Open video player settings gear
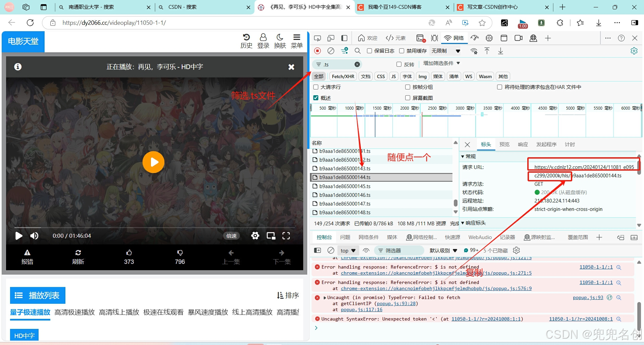This screenshot has width=644, height=345. tap(255, 236)
